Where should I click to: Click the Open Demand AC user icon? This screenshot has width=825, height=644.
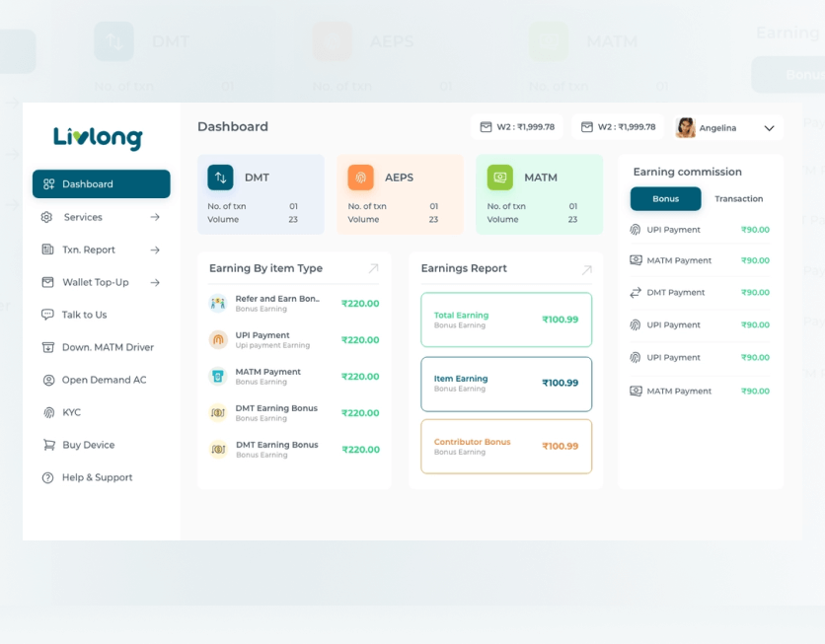click(x=48, y=380)
